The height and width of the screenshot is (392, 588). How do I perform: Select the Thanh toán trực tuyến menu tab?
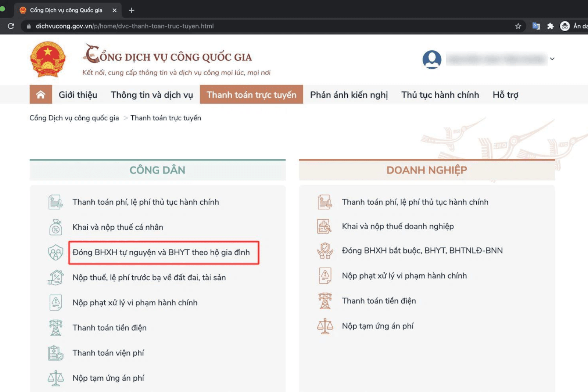pyautogui.click(x=251, y=94)
